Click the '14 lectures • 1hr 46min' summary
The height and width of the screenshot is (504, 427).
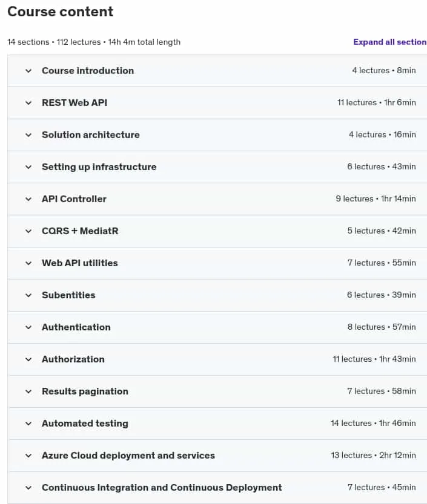coord(373,424)
